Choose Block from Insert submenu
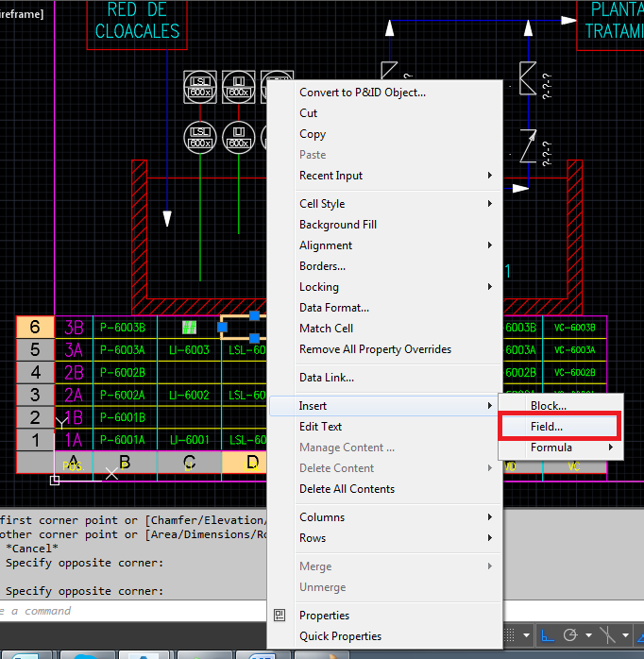Screen dimensions: 644x659 [560, 406]
